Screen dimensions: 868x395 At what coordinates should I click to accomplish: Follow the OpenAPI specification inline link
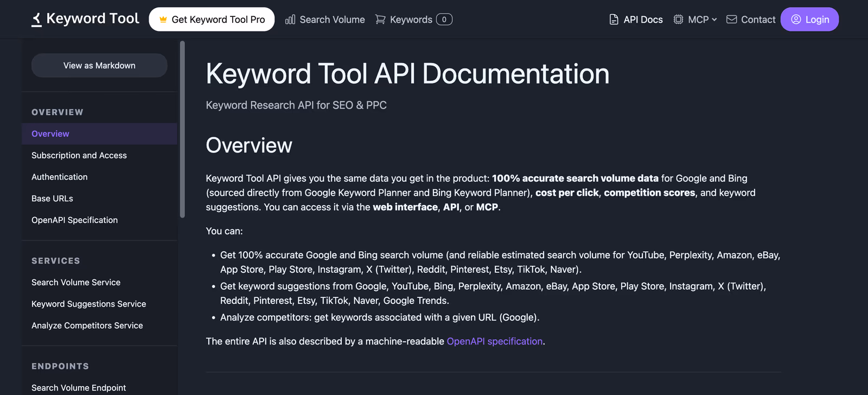495,341
